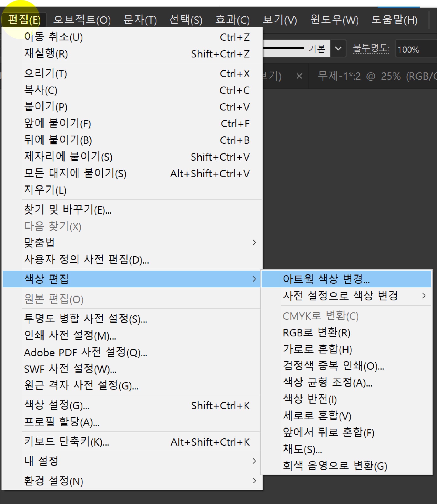
Task: Open the 윈도우(W) menu
Action: [334, 20]
